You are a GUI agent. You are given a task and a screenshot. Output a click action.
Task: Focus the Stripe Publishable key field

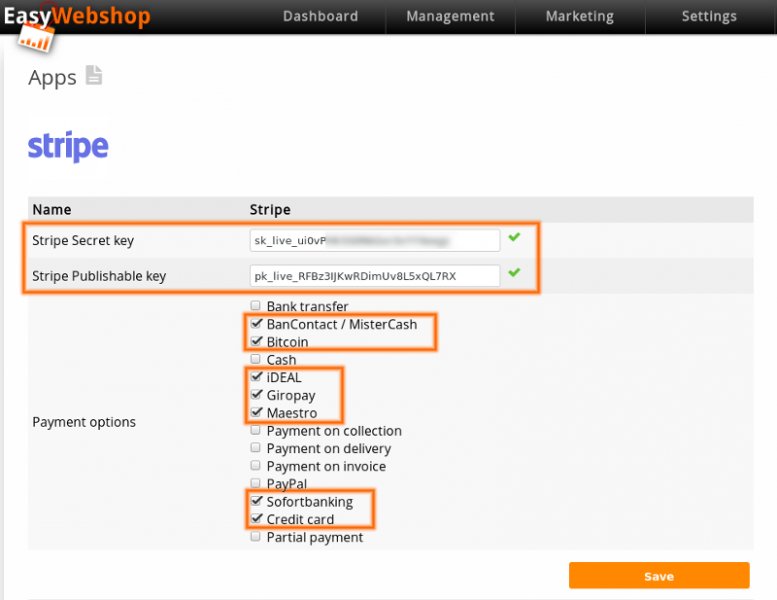click(374, 276)
